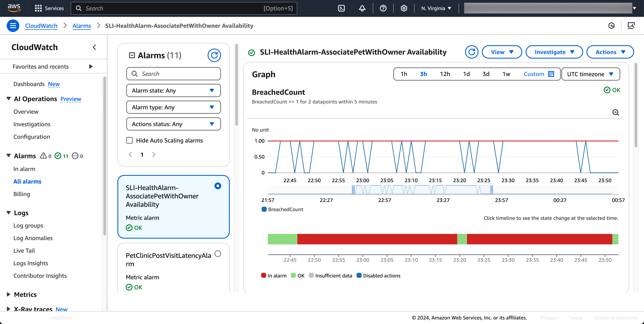The image size is (644, 324).
Task: Collapse the CloudWatch sidebar with the chevron
Action: (x=94, y=47)
